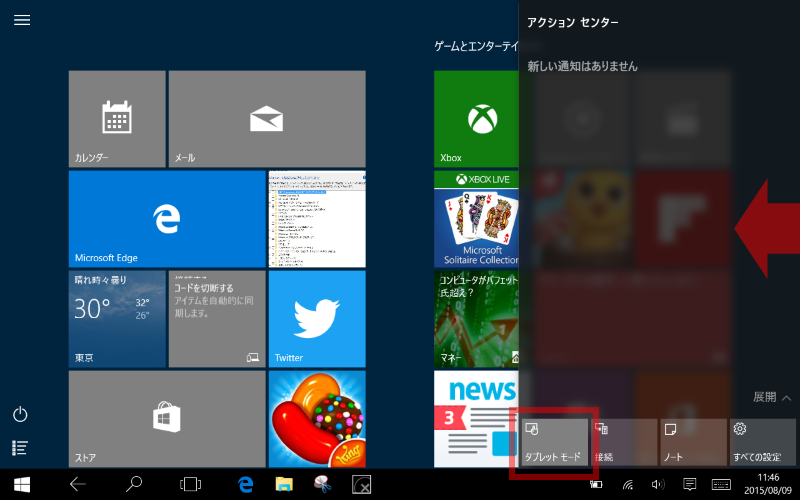The height and width of the screenshot is (500, 800).
Task: Collapse quick actions via 展開
Action: [772, 397]
